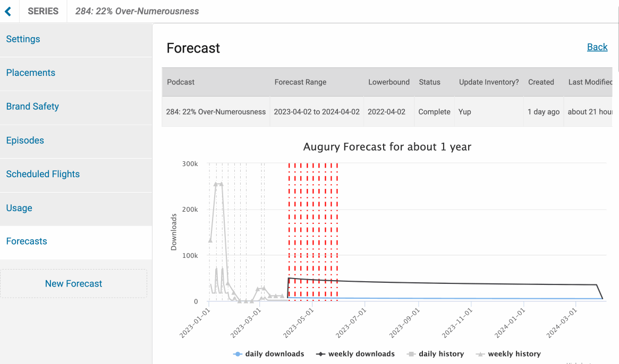Click the SERIES breadcrumb label
Image resolution: width=619 pixels, height=364 pixels.
coord(43,11)
